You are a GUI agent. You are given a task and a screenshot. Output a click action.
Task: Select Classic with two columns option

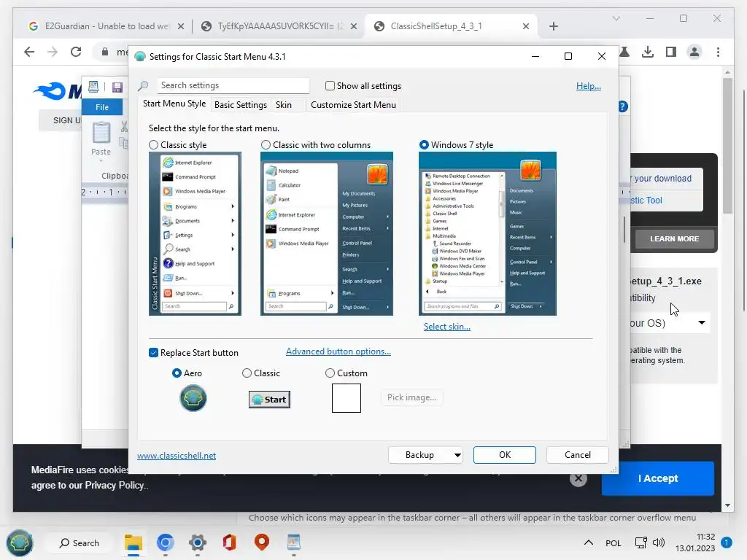266,145
